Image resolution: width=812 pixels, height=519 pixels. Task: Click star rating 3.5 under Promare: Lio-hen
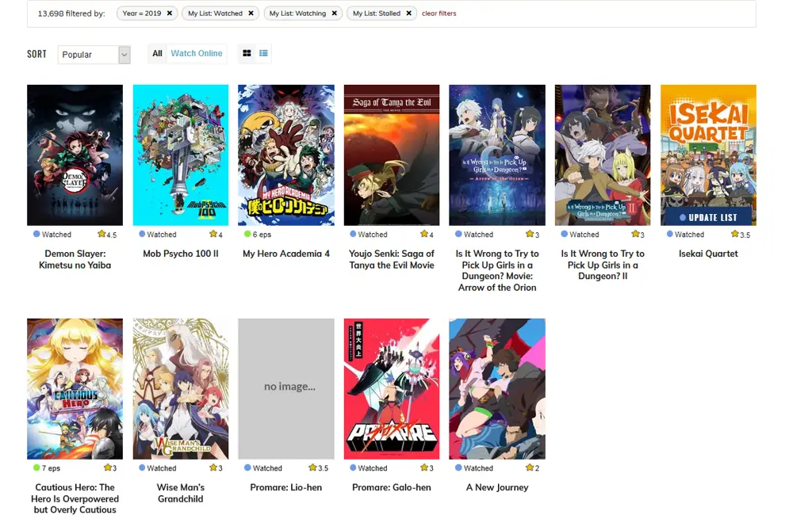click(319, 467)
